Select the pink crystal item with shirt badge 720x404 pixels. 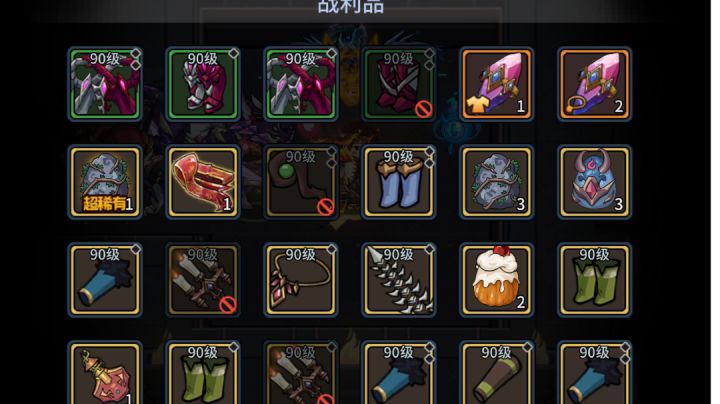point(496,84)
